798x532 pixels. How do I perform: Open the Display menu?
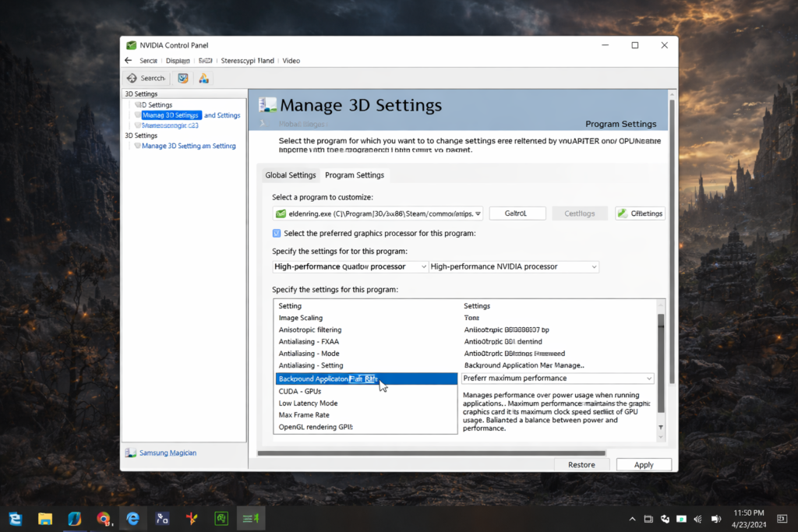point(178,60)
